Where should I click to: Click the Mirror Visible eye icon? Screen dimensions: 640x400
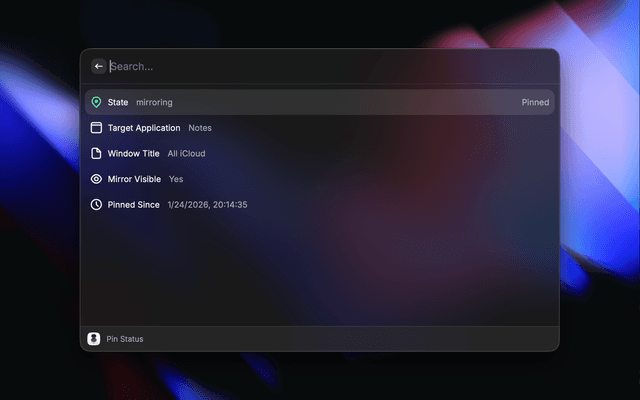click(96, 179)
